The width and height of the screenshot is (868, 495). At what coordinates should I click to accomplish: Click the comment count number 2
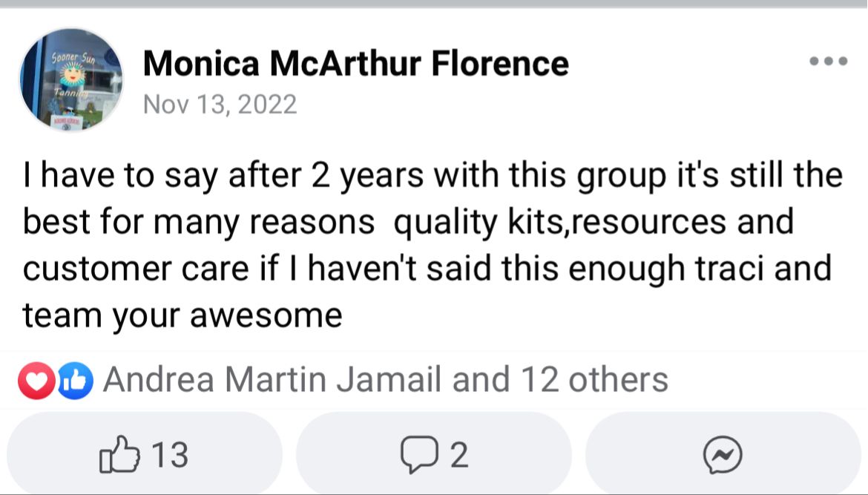(x=459, y=455)
